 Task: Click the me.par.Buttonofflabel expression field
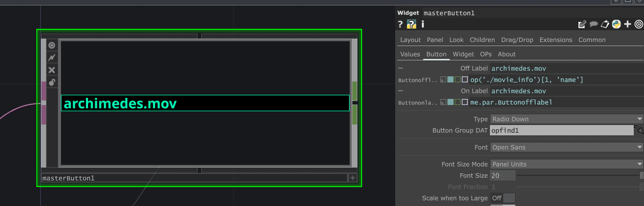point(557,102)
